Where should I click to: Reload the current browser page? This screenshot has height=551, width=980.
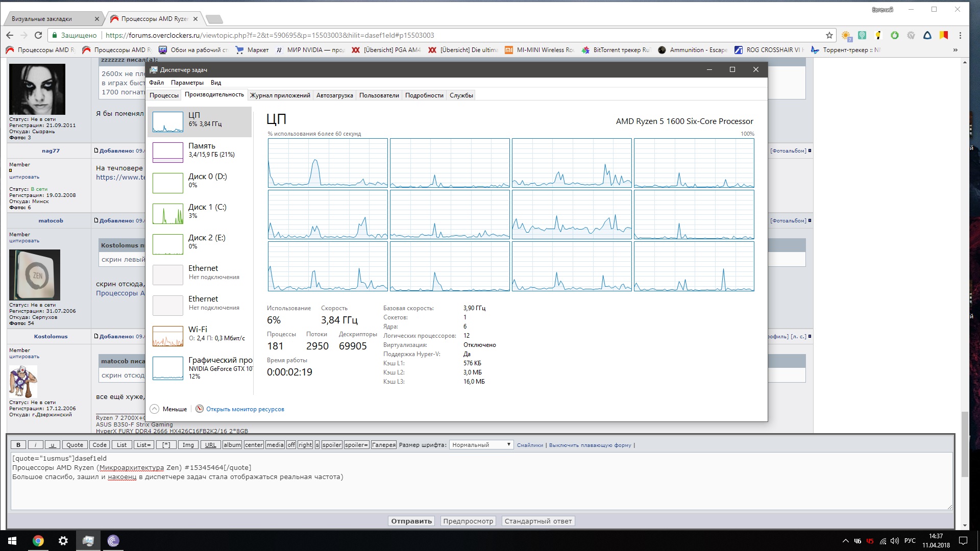pos(38,35)
